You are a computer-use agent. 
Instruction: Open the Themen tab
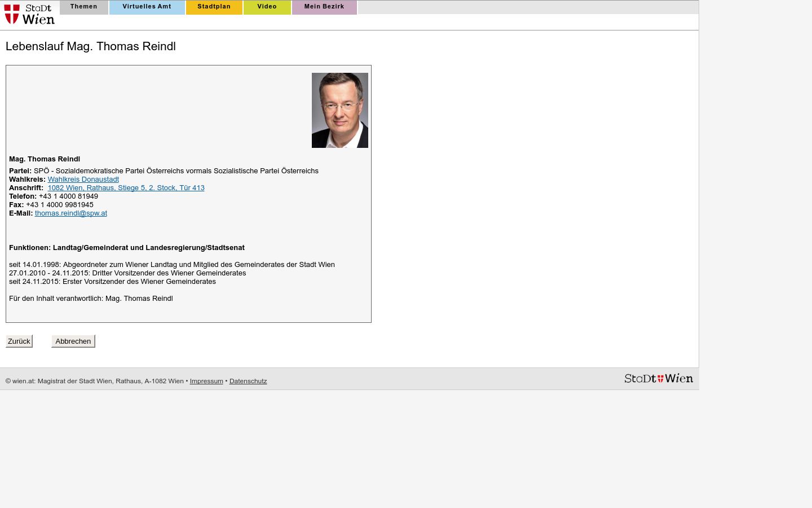coord(84,7)
